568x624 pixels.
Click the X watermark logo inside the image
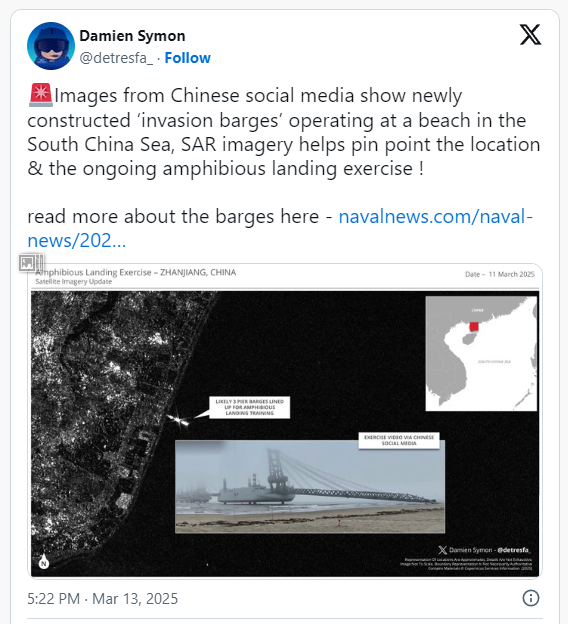pos(443,550)
